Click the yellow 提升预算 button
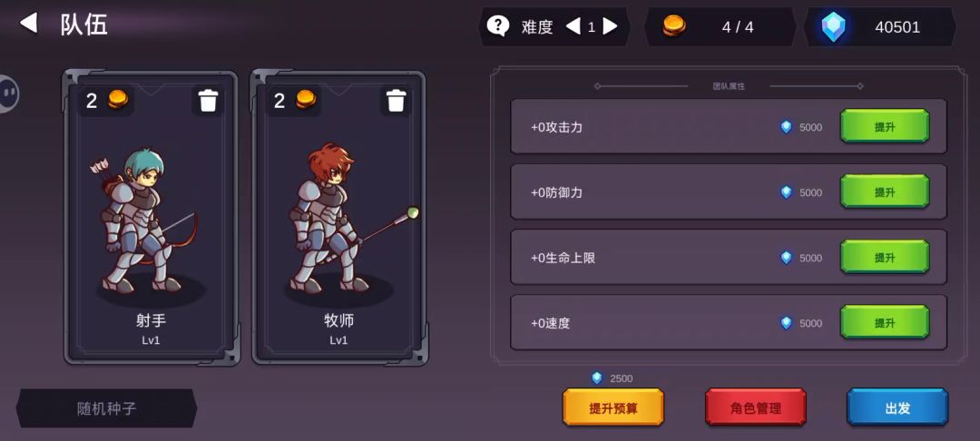Image resolution: width=980 pixels, height=441 pixels. coord(613,408)
